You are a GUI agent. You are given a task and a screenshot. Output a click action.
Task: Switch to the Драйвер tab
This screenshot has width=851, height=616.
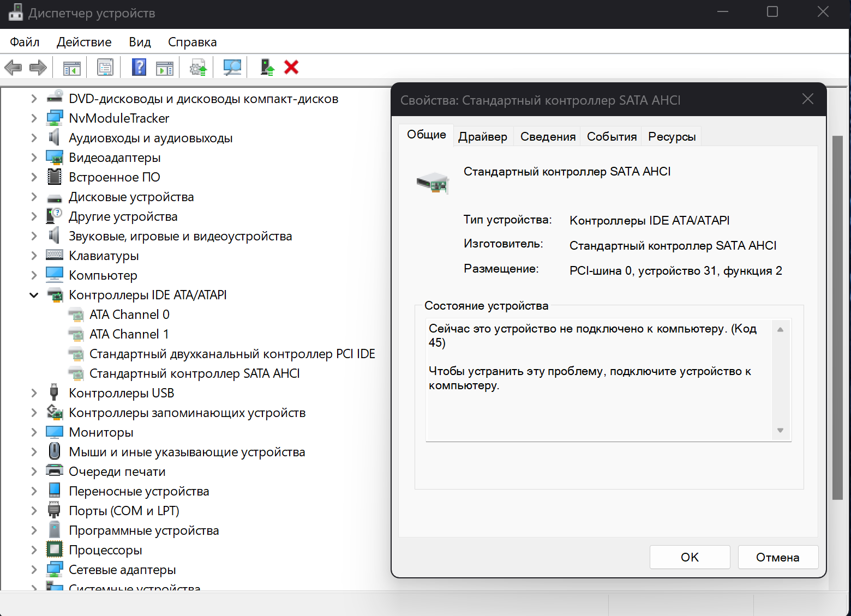[x=482, y=137]
